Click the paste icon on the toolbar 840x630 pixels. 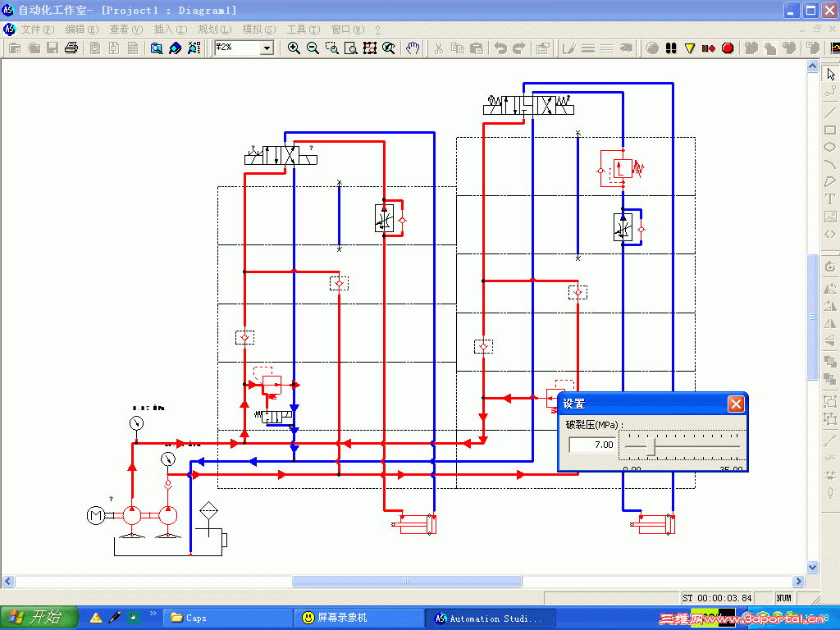point(477,48)
